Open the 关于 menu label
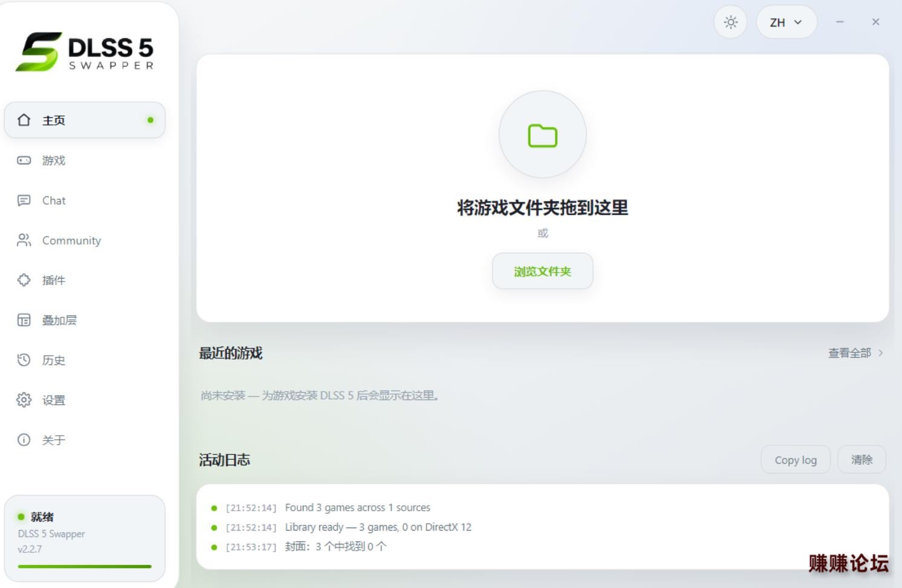Image resolution: width=902 pixels, height=588 pixels. click(54, 439)
